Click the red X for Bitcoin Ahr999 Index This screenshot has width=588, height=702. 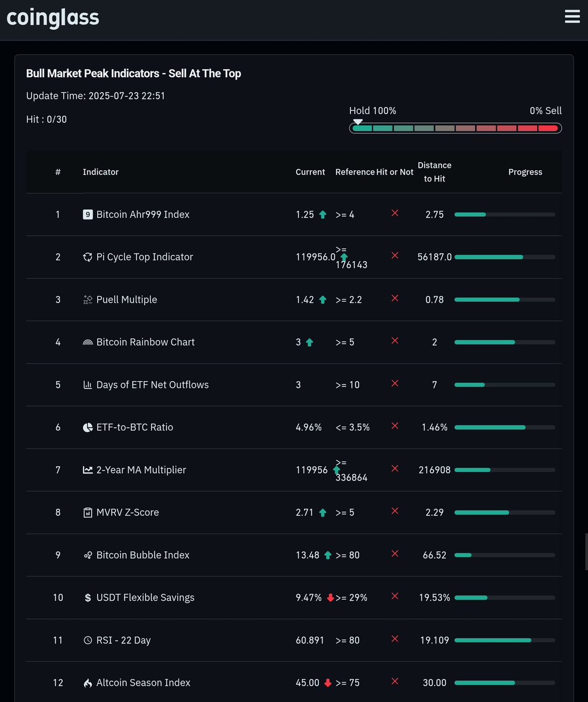coord(395,213)
